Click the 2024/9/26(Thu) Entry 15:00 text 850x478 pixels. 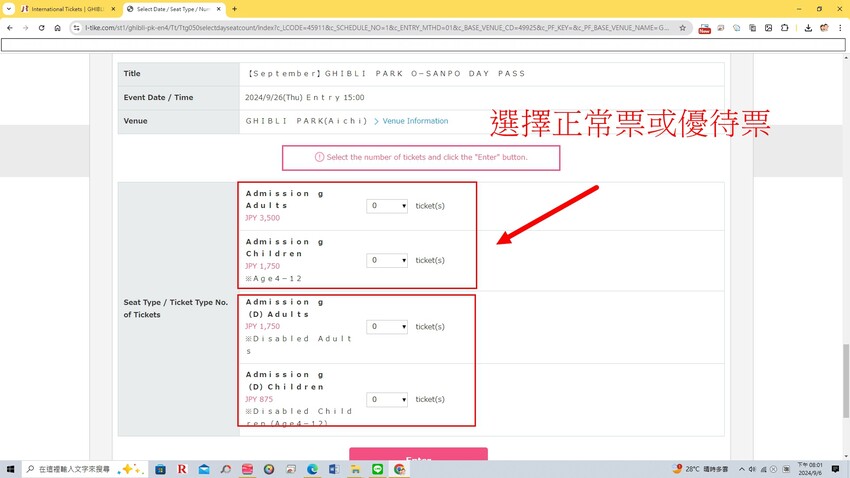[x=305, y=98]
